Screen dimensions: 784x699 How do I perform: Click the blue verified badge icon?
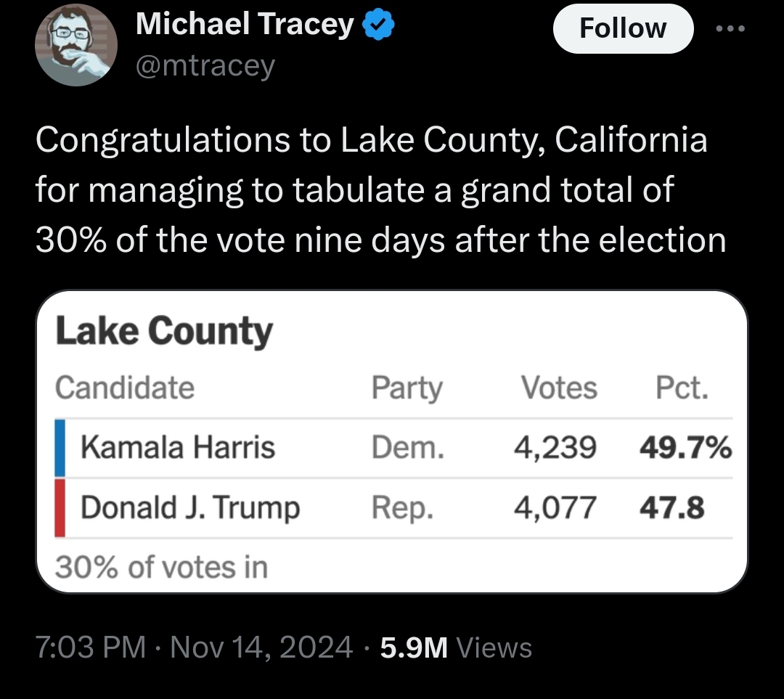(378, 25)
